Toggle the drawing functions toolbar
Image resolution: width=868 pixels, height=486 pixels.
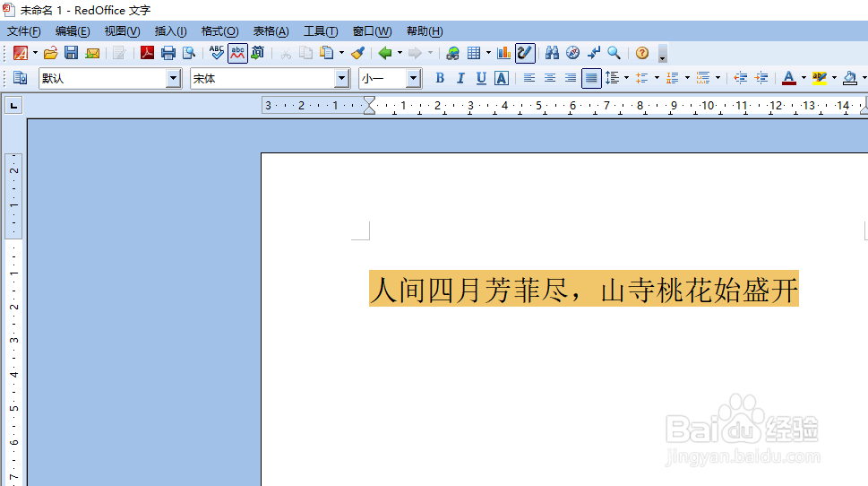click(x=525, y=53)
